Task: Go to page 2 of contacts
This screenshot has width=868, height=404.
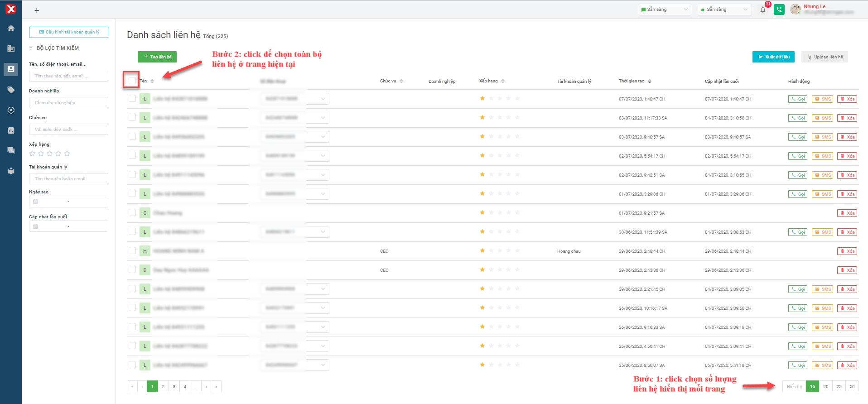Action: 163,386
